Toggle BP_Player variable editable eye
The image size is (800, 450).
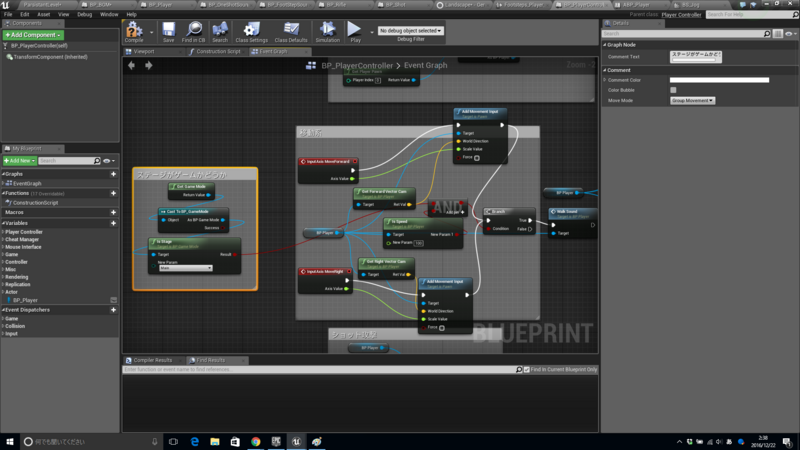tap(114, 301)
